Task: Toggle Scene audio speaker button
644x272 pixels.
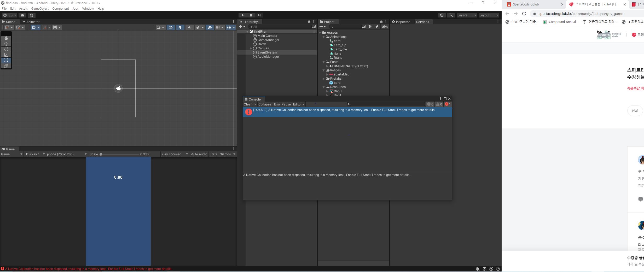Action: (190, 27)
